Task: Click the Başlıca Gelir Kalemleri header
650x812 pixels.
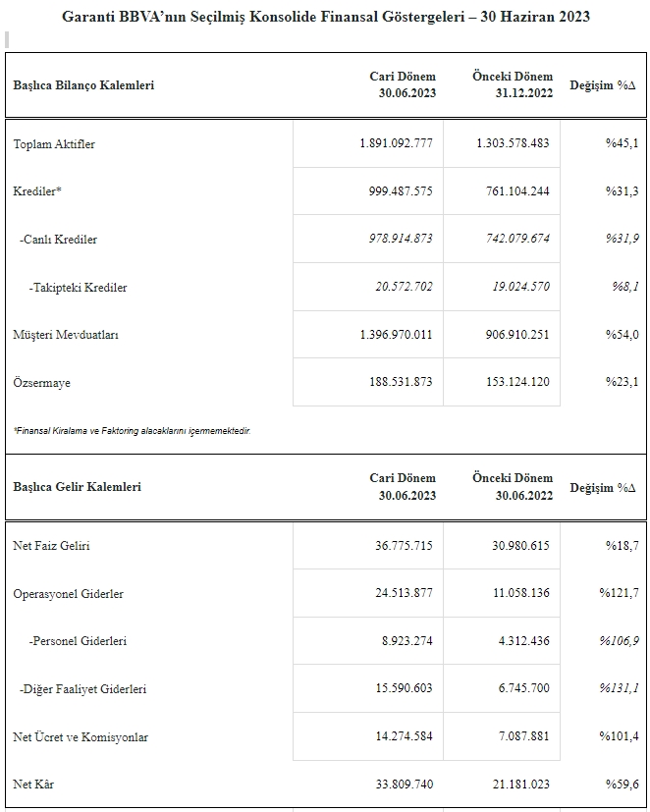Action: coord(78,487)
